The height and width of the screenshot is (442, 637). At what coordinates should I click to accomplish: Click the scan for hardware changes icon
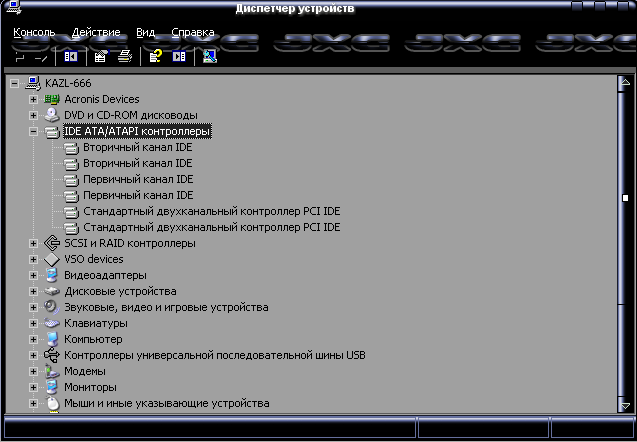pyautogui.click(x=210, y=56)
